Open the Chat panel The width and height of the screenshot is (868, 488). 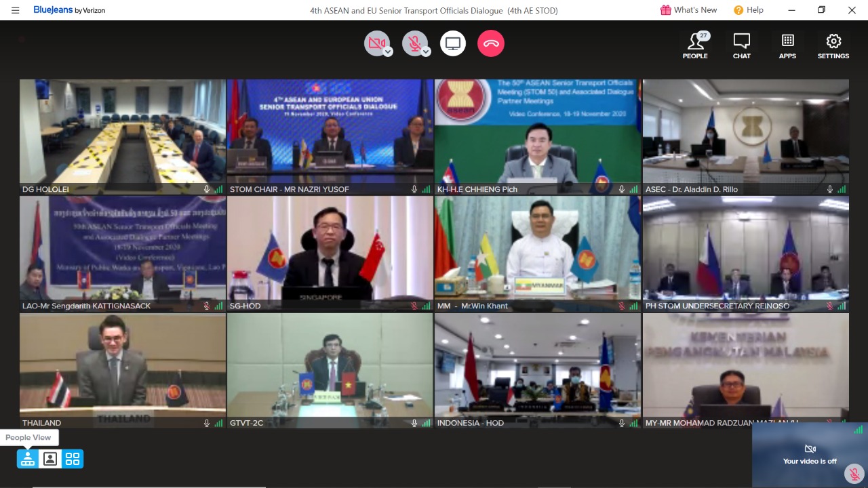point(741,45)
